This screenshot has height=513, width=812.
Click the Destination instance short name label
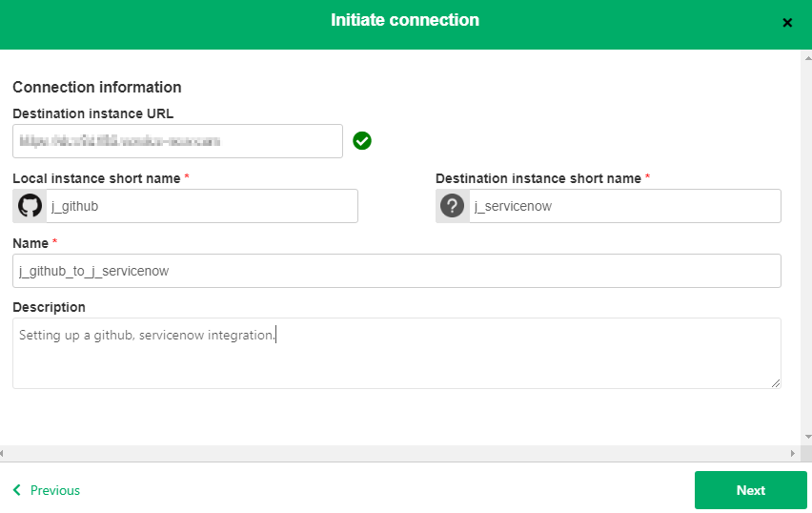point(538,178)
